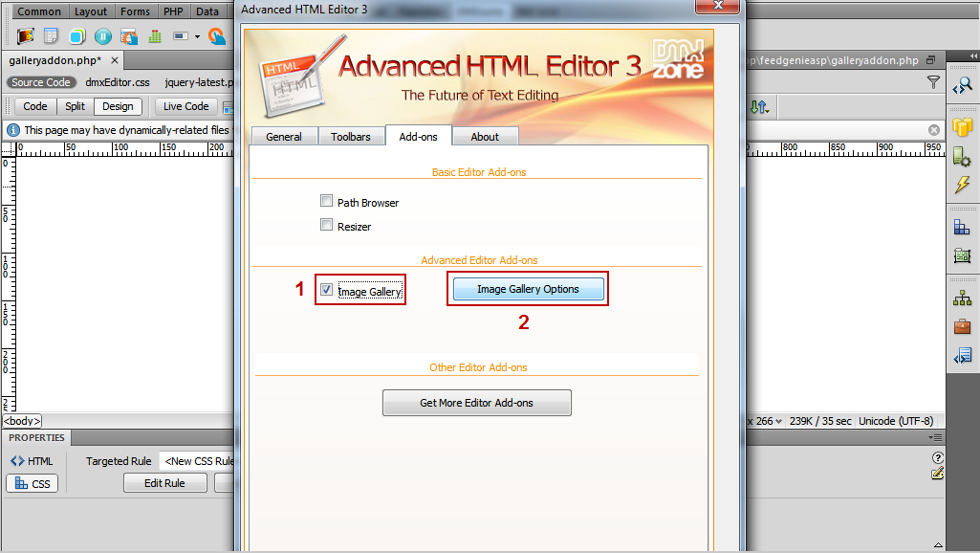Click the 239K / 35 sec download size text
Image resolution: width=980 pixels, height=553 pixels.
(820, 421)
